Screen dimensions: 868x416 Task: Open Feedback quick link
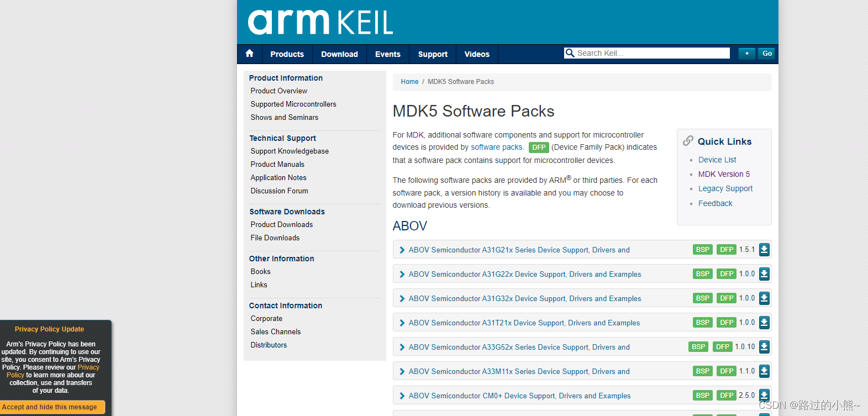click(715, 203)
